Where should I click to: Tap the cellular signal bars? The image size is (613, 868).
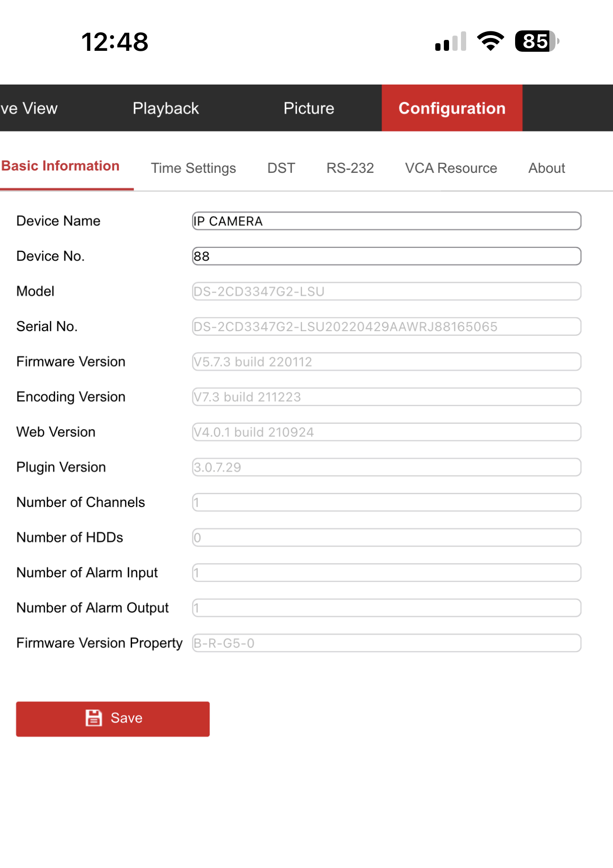450,42
